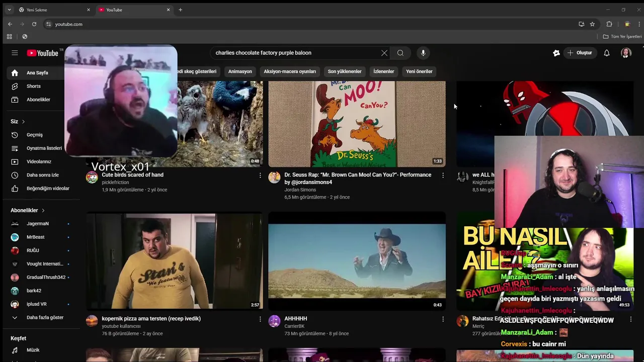
Task: Open new tab with plus button
Action: click(180, 10)
